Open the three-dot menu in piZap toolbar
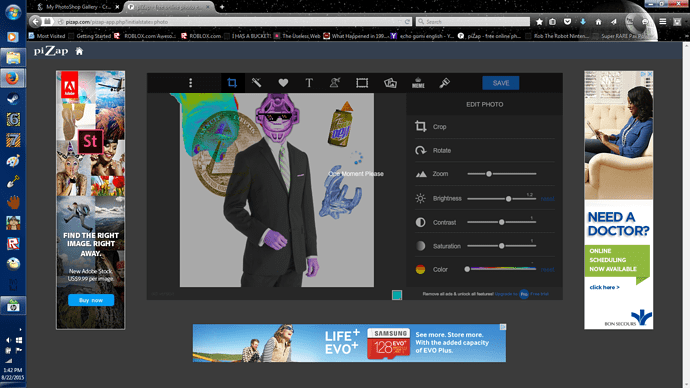This screenshot has height=388, width=690. click(x=191, y=83)
